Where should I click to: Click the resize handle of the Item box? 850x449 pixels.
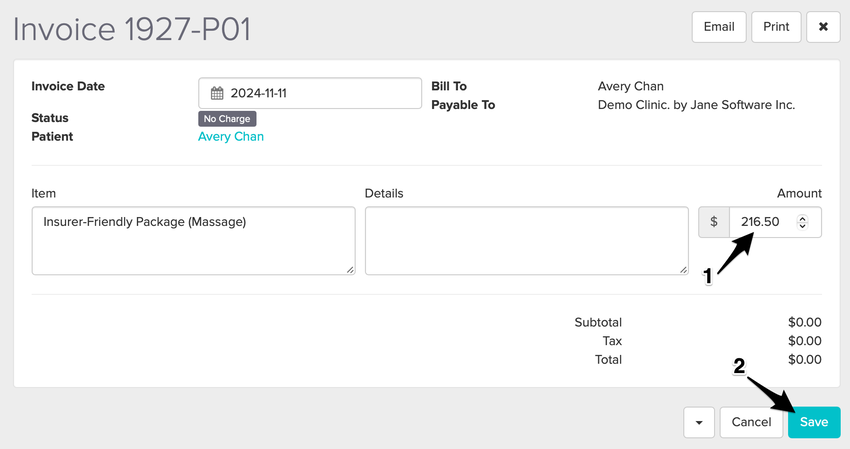pos(350,270)
